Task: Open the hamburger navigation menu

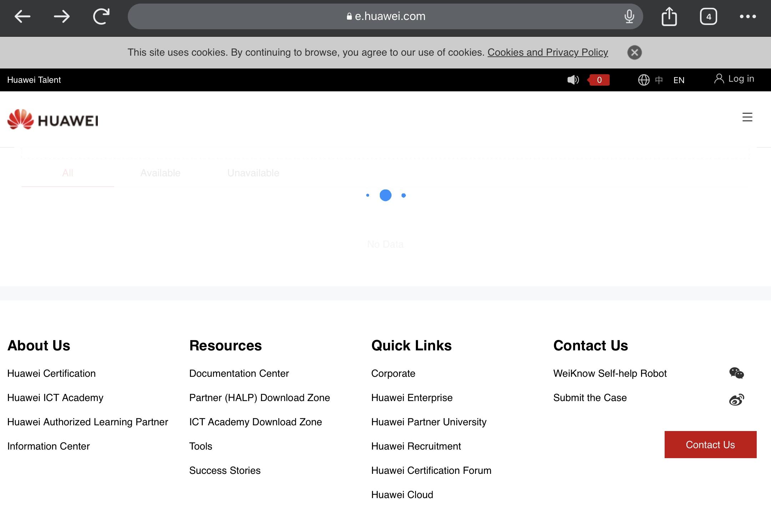Action: (747, 118)
